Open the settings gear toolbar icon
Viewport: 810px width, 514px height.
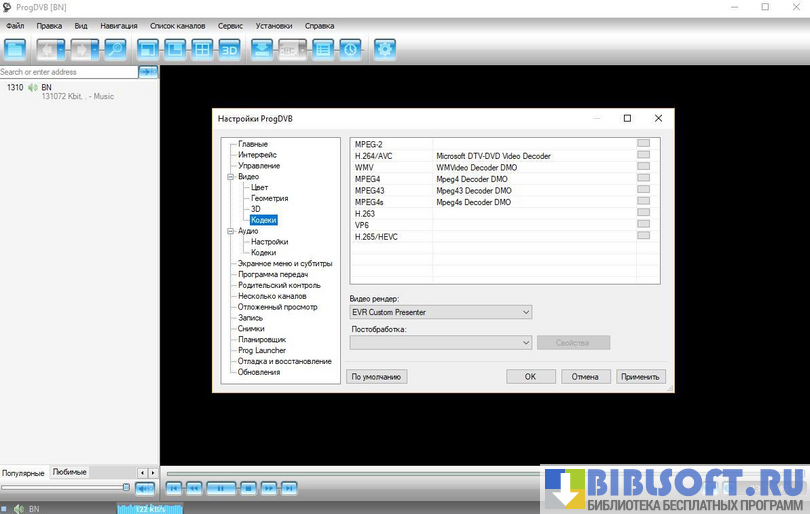click(384, 48)
